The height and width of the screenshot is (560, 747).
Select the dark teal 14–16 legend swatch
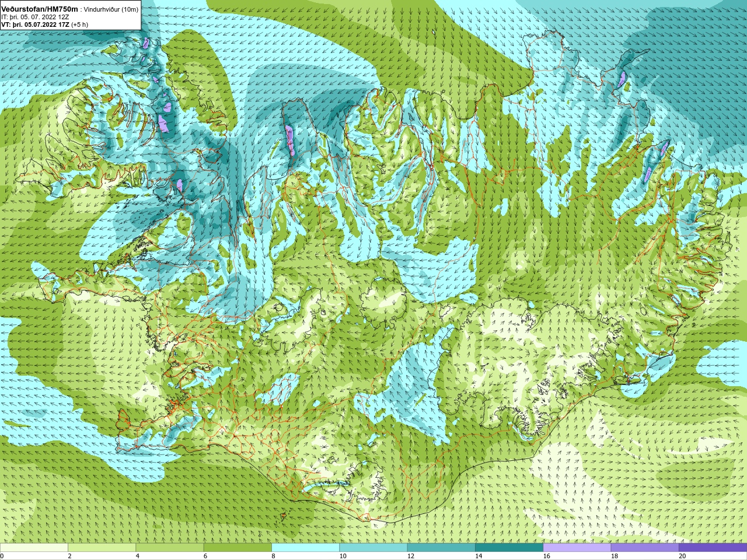pos(509,548)
